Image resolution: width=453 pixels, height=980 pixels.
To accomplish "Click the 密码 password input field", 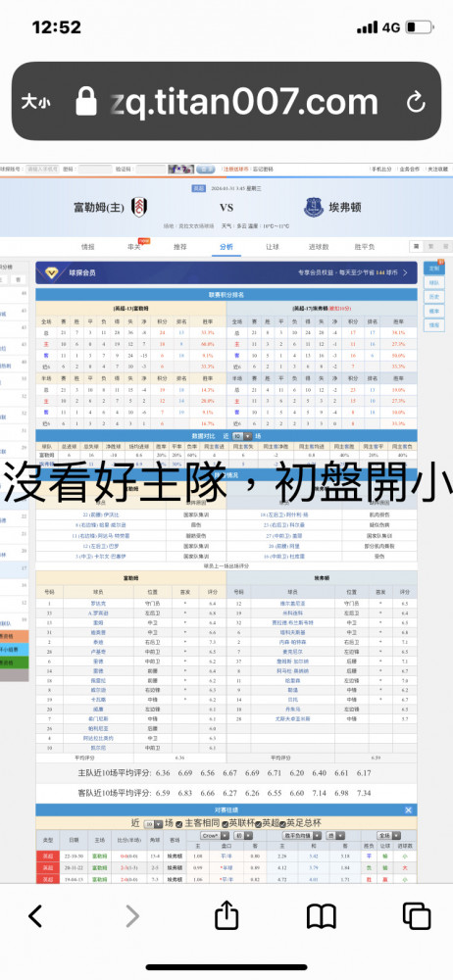I will coord(96,170).
